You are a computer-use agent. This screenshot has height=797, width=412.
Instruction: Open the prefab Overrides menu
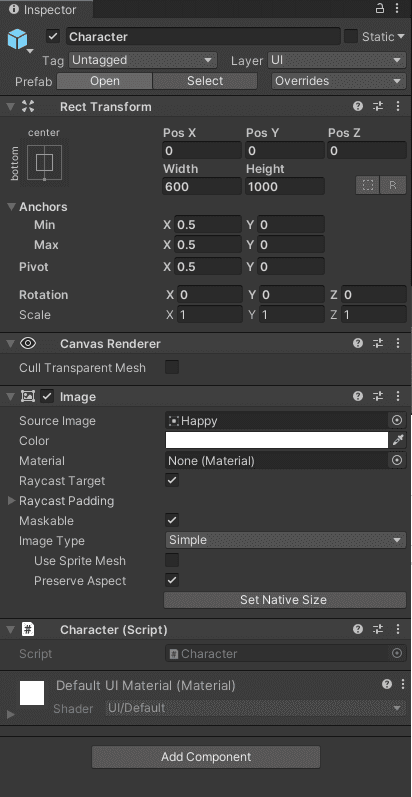coord(339,81)
